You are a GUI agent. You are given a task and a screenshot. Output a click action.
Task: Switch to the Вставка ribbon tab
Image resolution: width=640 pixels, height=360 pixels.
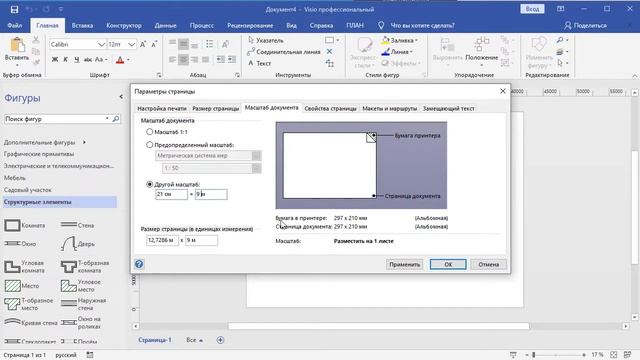[x=82, y=25]
